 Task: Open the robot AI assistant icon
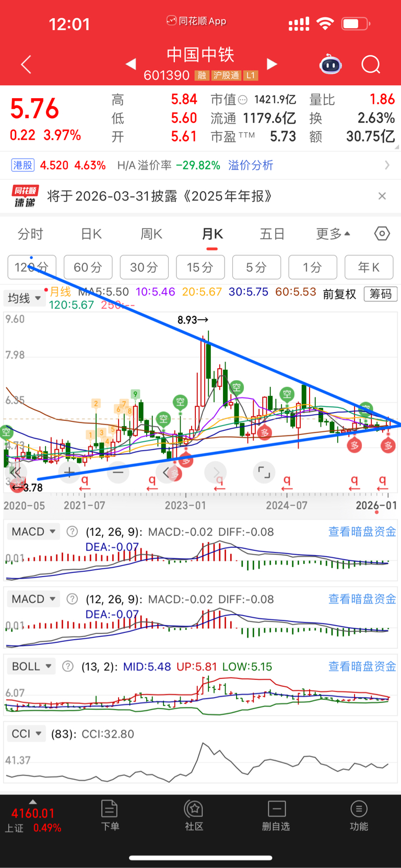pos(331,65)
